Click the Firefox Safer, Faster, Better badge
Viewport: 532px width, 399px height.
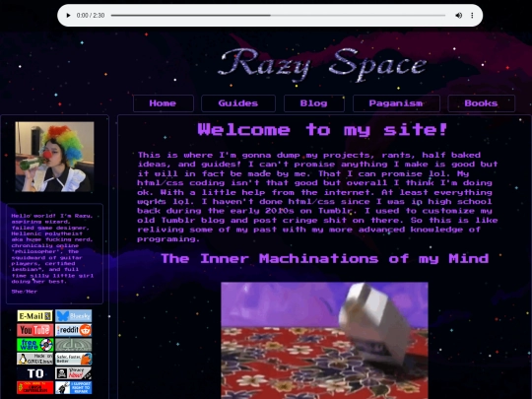74,359
